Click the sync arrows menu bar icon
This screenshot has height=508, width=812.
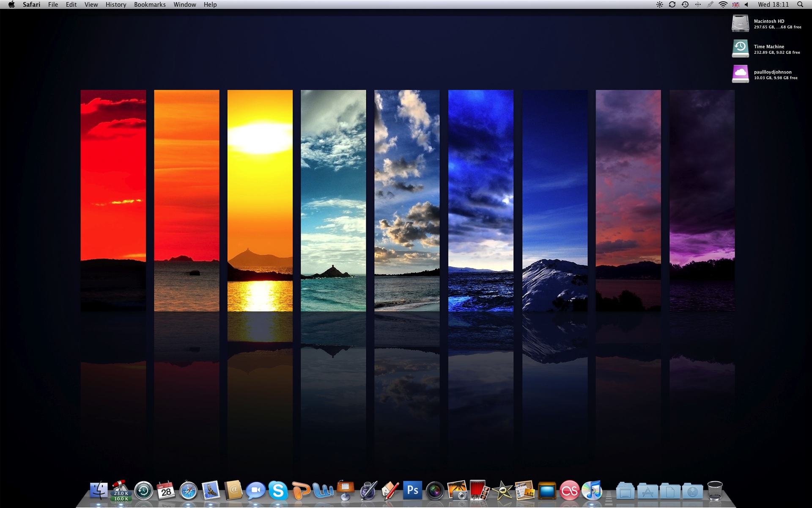(x=672, y=5)
